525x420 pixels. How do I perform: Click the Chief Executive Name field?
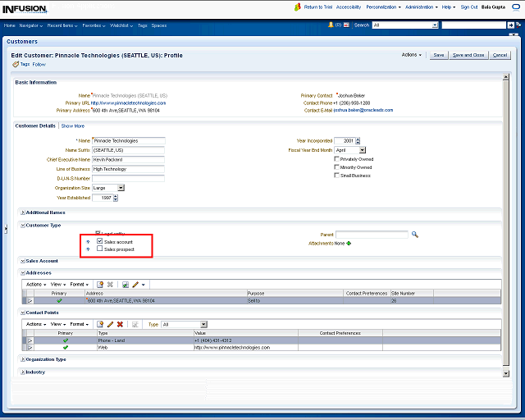(x=128, y=160)
